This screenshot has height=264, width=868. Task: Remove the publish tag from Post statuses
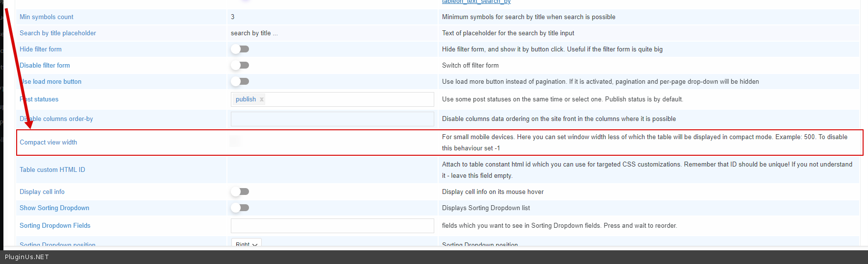[x=262, y=99]
